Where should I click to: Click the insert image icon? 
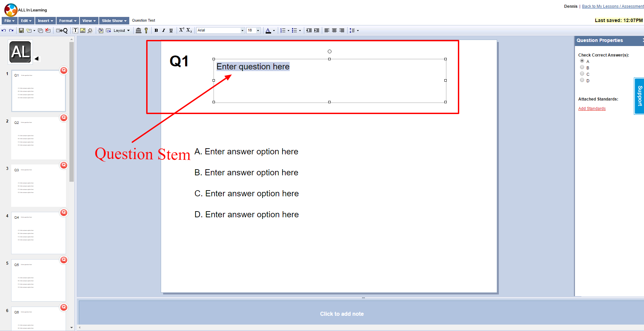(83, 30)
